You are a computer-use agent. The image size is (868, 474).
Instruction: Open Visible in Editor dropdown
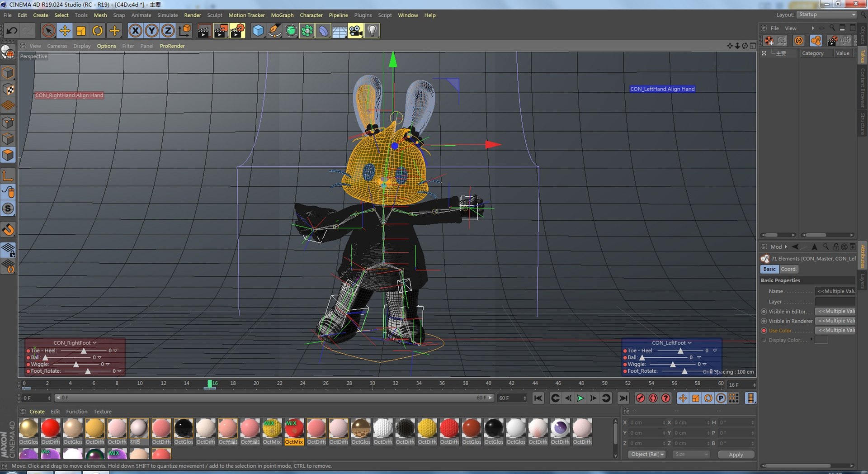(835, 311)
